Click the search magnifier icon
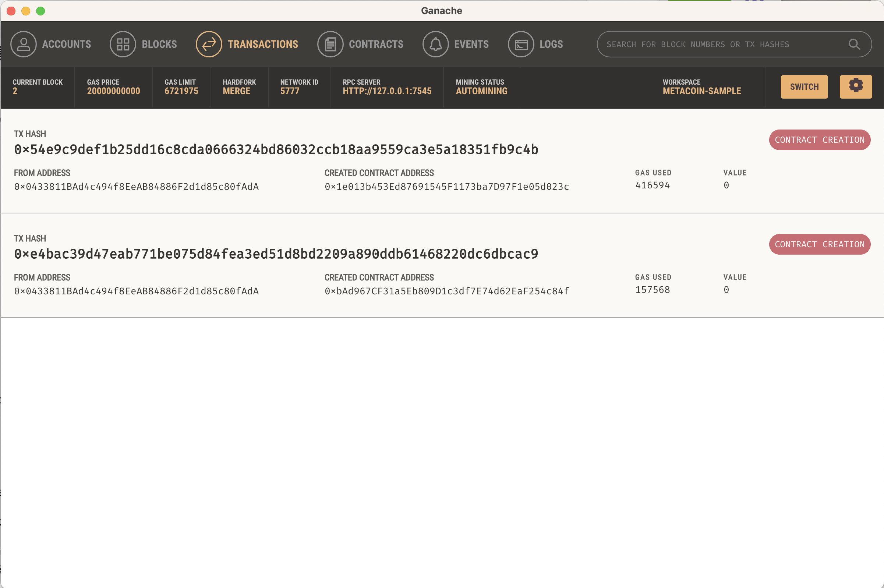 coord(854,44)
